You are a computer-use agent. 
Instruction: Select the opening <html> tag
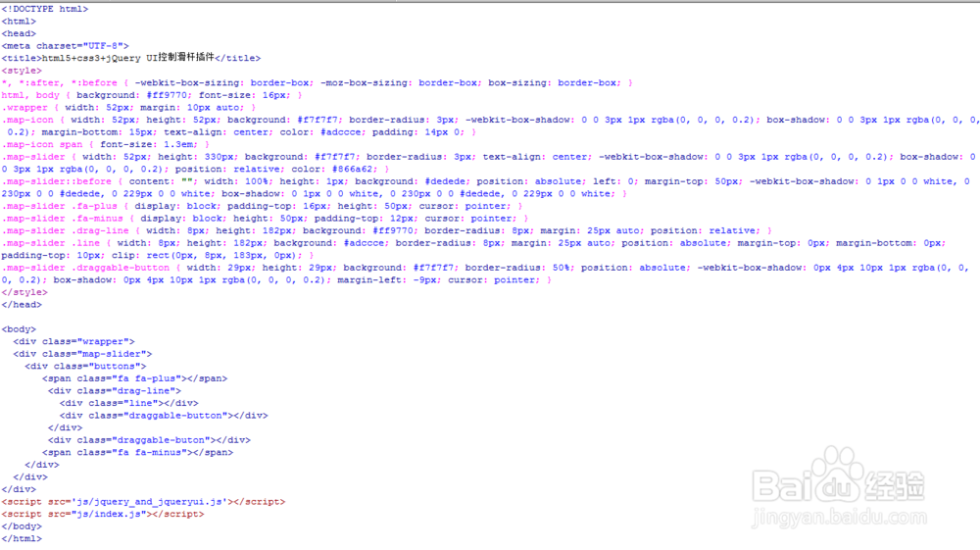tap(19, 22)
